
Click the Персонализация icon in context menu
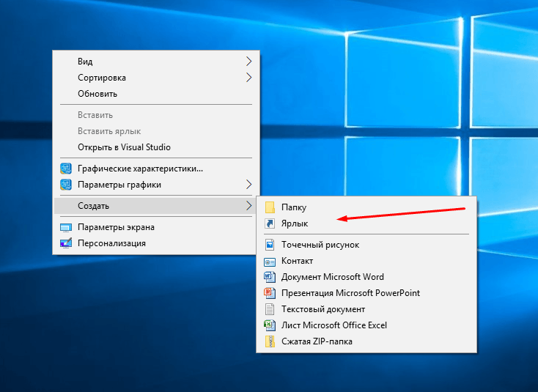[x=66, y=243]
